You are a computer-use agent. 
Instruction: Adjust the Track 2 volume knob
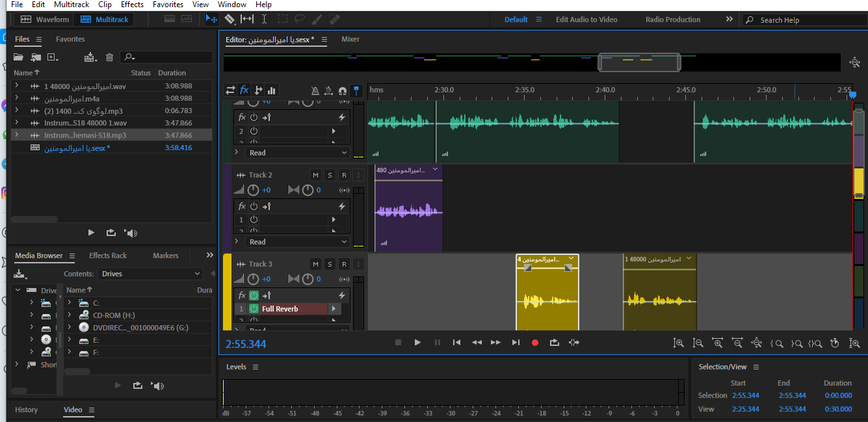tap(253, 190)
